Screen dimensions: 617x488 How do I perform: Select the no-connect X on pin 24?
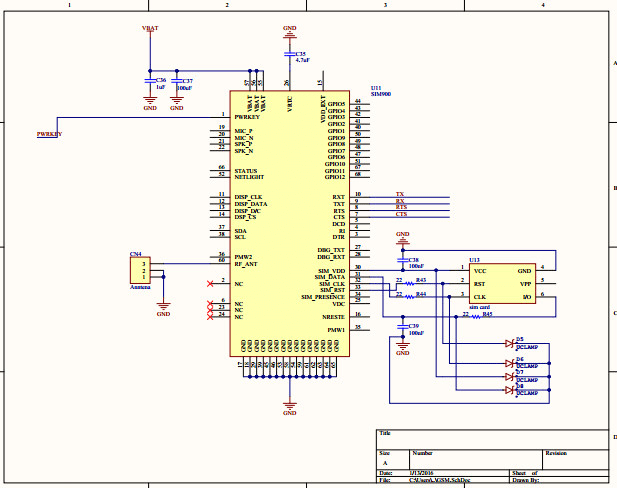[x=210, y=317]
